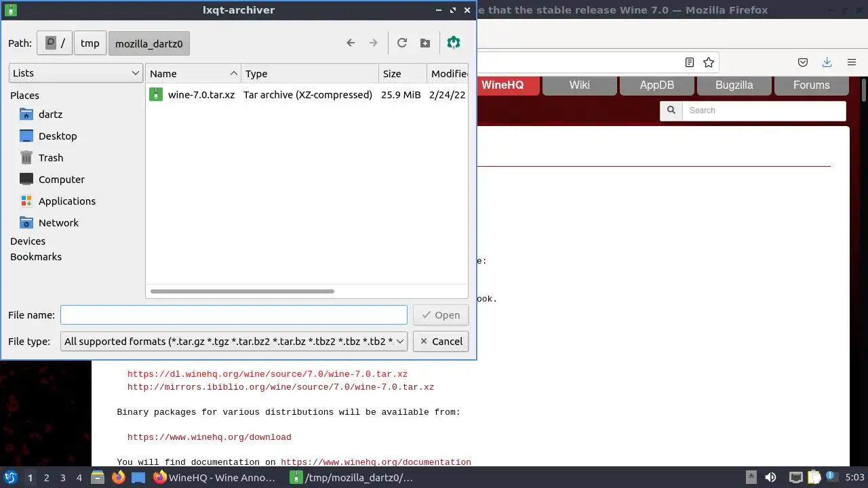Image resolution: width=868 pixels, height=488 pixels.
Task: Sort files by the Size column header
Action: [403, 73]
